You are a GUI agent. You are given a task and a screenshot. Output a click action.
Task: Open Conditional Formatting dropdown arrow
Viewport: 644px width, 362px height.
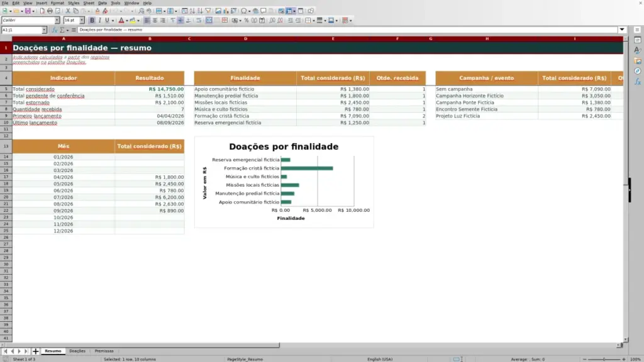coord(350,20)
